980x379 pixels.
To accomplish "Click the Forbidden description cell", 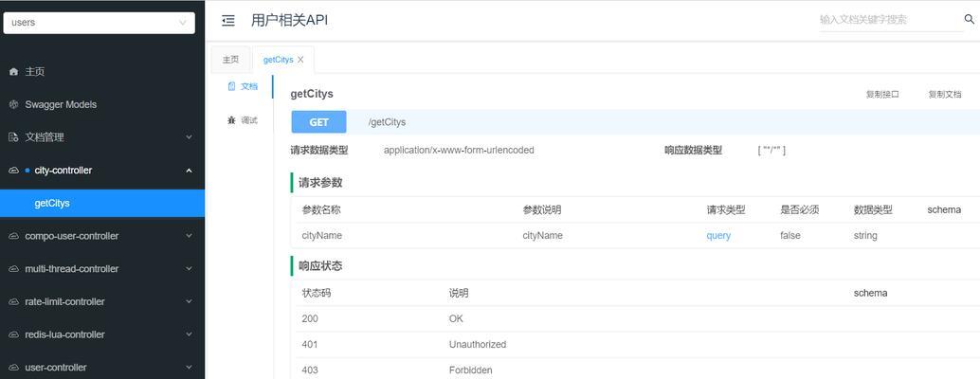I will point(471,370).
